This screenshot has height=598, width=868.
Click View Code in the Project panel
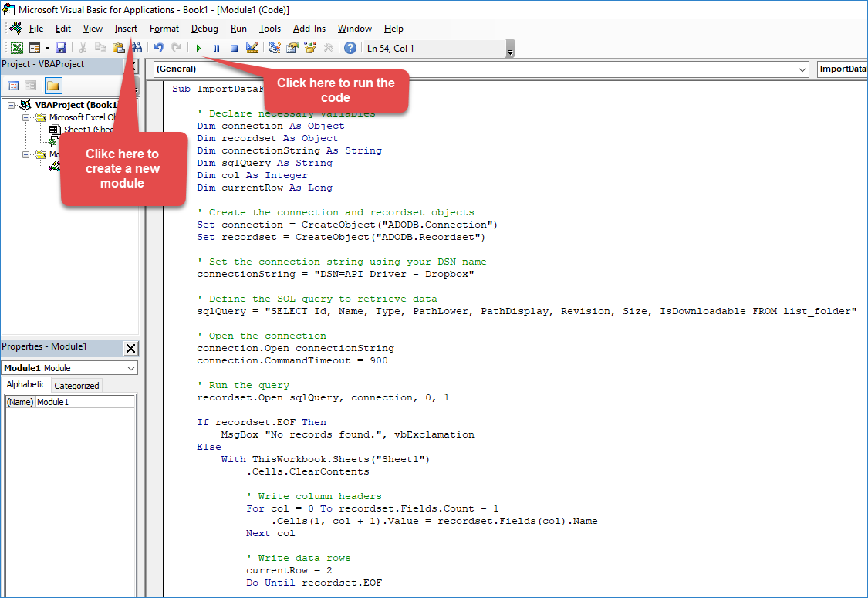[x=13, y=86]
